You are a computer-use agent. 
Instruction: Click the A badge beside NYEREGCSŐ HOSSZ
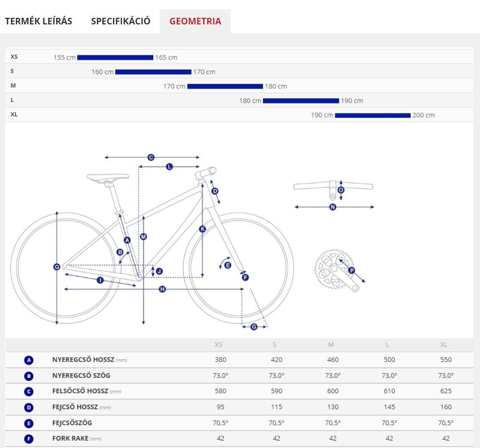click(x=29, y=360)
